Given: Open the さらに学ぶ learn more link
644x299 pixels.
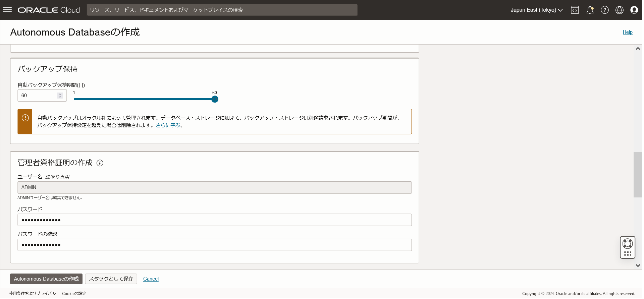Looking at the screenshot, I should pyautogui.click(x=168, y=125).
